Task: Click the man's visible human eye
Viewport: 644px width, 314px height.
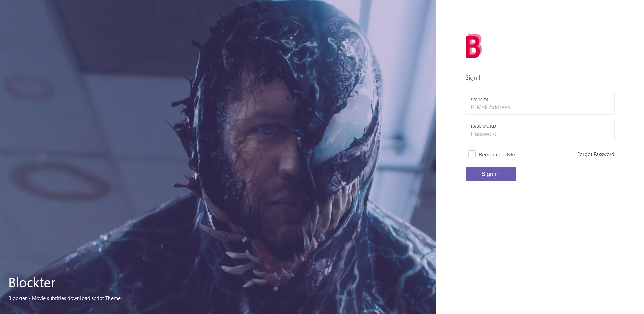Action: 267,129
